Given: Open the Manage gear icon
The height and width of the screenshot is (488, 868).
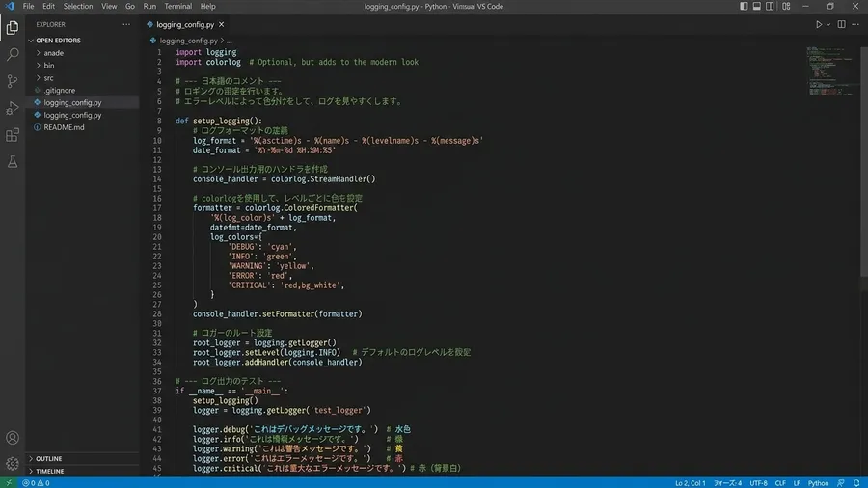Looking at the screenshot, I should click(x=13, y=464).
